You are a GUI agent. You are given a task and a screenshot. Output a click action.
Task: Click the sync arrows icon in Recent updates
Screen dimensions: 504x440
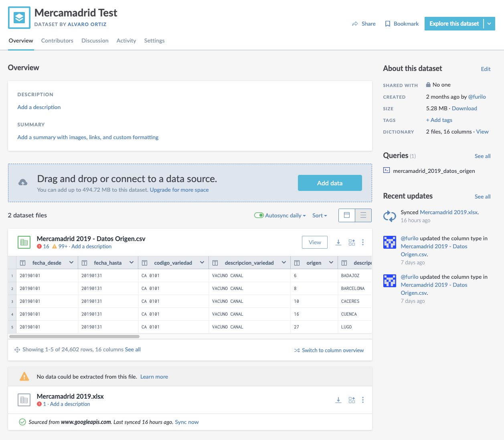390,216
